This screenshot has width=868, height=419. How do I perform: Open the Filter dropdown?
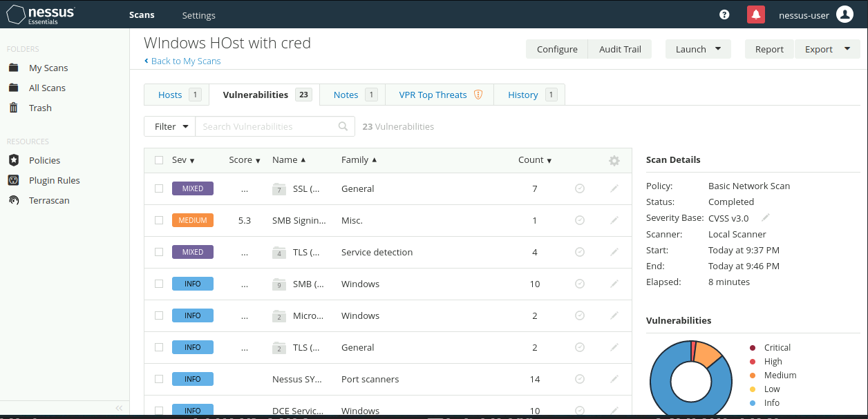[170, 126]
